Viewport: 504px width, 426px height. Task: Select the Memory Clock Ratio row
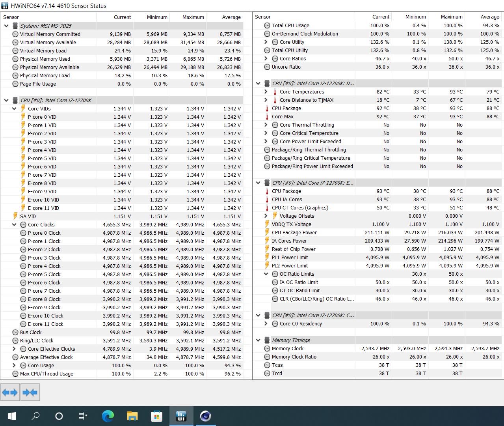[377, 357]
